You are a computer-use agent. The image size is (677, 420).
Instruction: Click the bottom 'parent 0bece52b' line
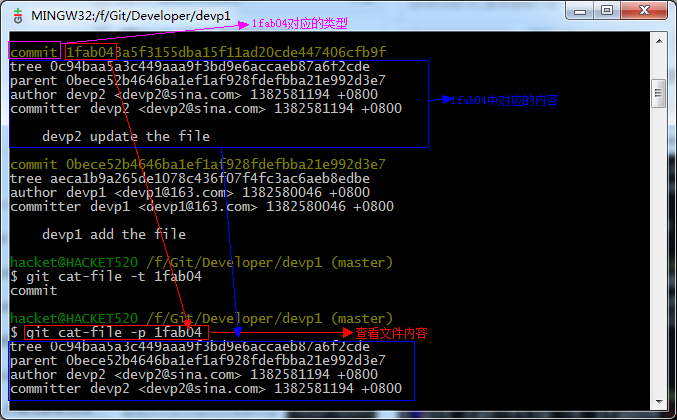pos(198,360)
